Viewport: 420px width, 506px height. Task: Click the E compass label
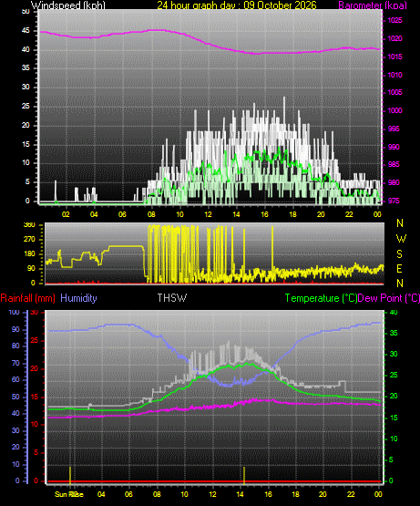click(399, 269)
